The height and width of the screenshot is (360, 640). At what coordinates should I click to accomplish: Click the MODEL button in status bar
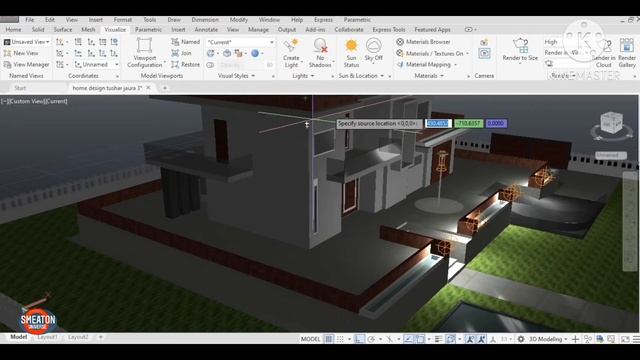click(311, 339)
